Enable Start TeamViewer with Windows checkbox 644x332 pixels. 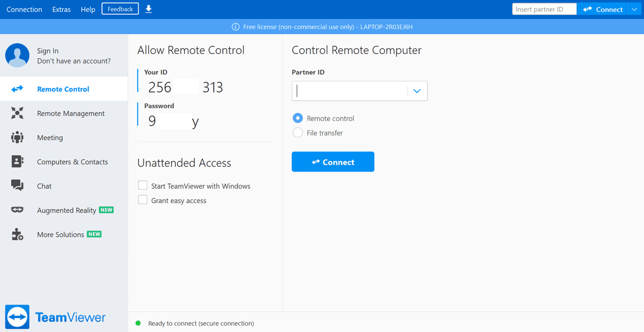point(142,185)
